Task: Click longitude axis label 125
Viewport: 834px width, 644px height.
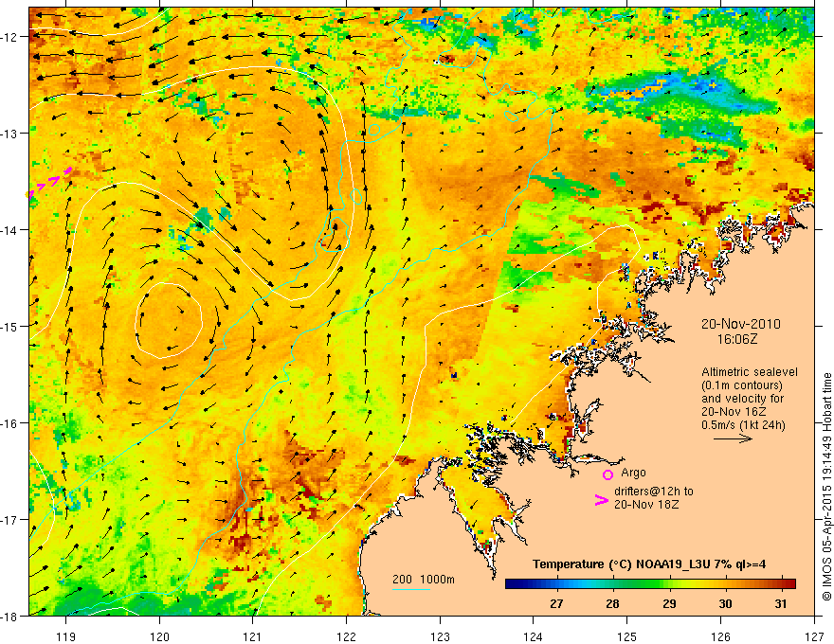Action: point(627,636)
